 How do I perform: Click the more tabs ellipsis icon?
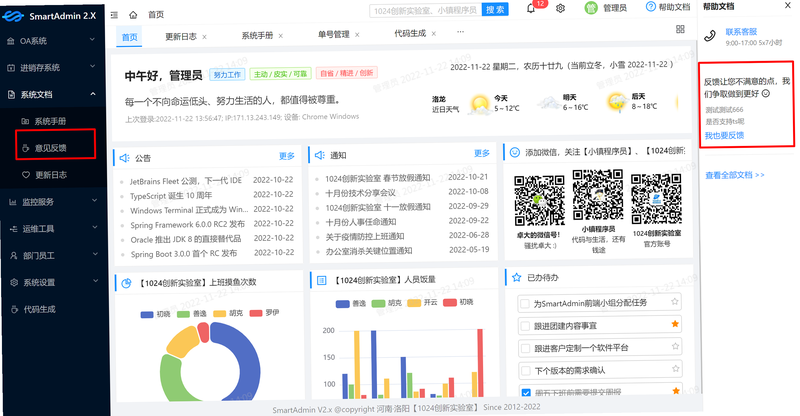coord(460,32)
